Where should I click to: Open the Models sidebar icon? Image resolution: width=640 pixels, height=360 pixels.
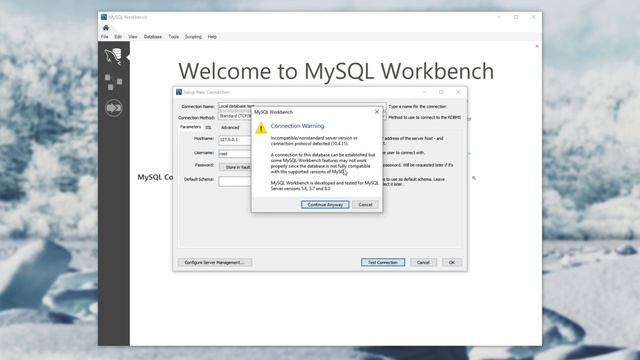tap(113, 82)
